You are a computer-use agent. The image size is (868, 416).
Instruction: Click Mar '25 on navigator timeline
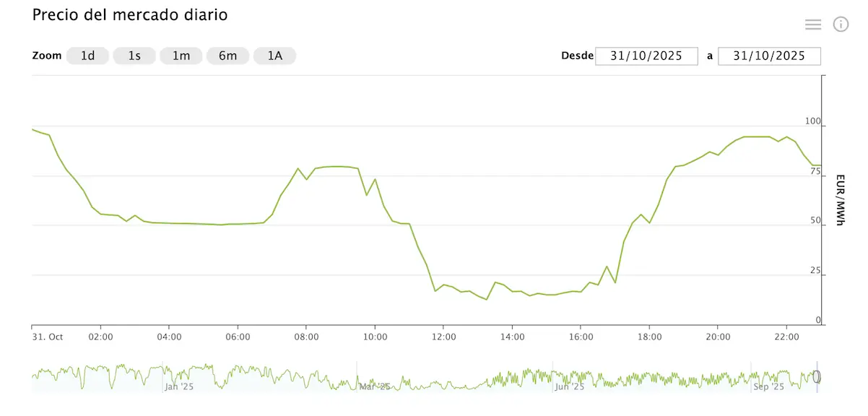[x=375, y=387]
